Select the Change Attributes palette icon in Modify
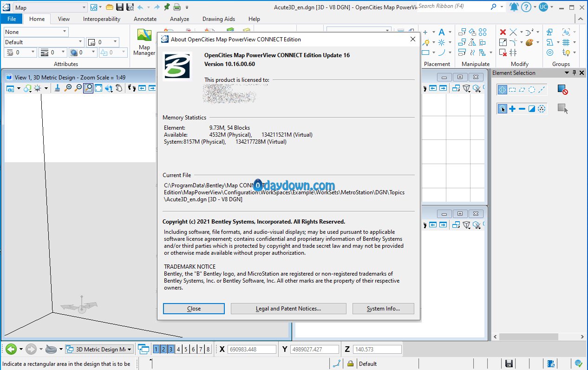Screen dimensions: 588x370 coord(529,42)
